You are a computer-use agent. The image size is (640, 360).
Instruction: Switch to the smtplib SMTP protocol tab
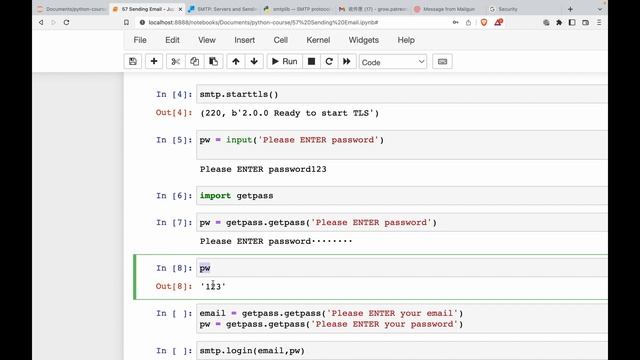tap(298, 9)
